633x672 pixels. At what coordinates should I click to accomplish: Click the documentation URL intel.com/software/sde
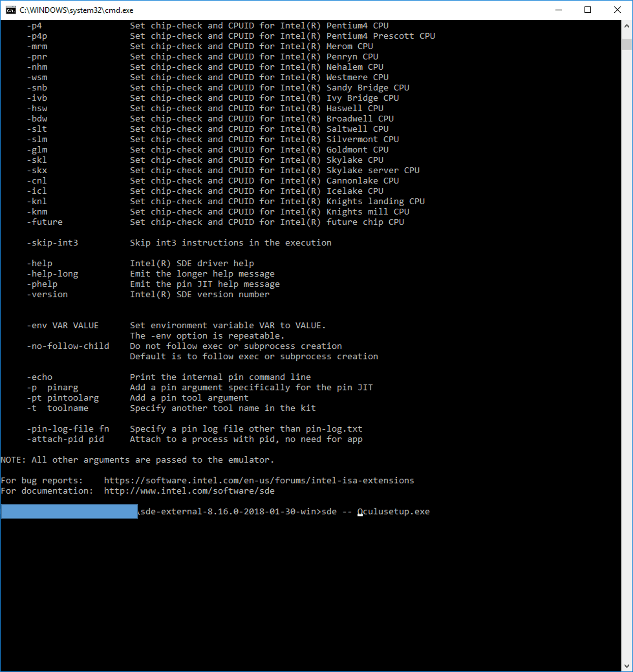(x=189, y=491)
